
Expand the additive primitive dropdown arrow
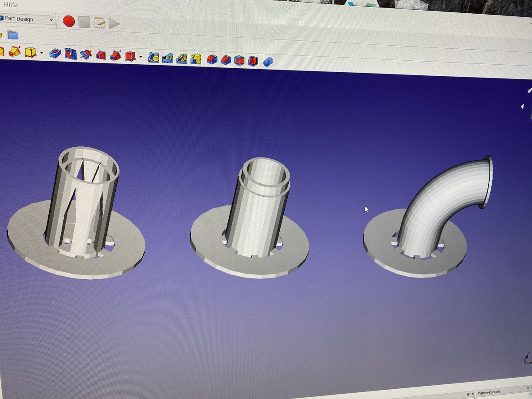41,53
